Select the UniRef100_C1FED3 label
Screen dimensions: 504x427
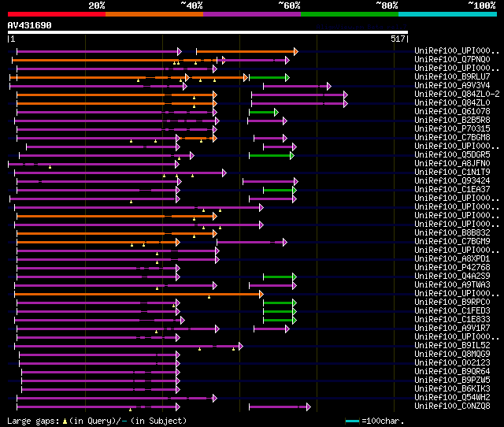click(452, 311)
